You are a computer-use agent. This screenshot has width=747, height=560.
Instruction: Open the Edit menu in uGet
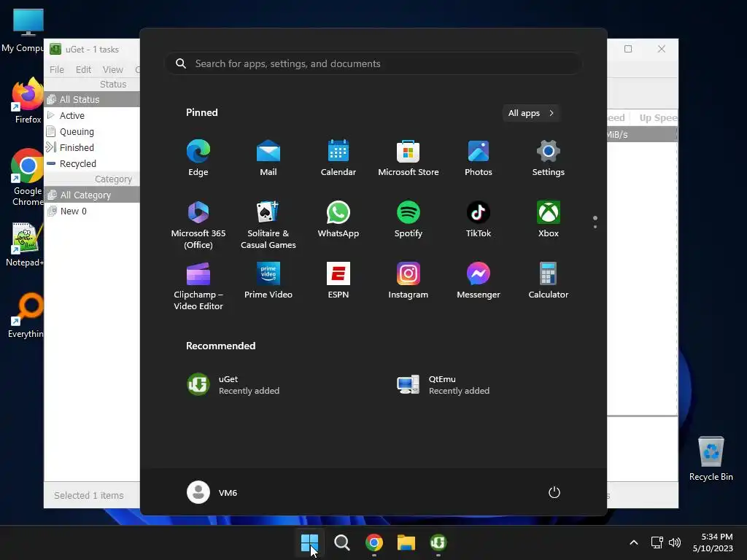pyautogui.click(x=83, y=69)
